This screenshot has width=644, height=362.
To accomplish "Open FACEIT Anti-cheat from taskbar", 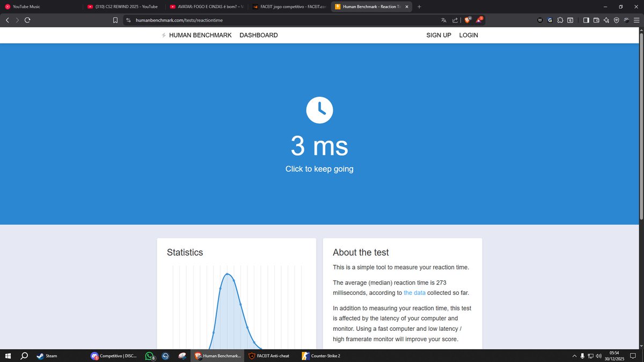I will (x=269, y=356).
